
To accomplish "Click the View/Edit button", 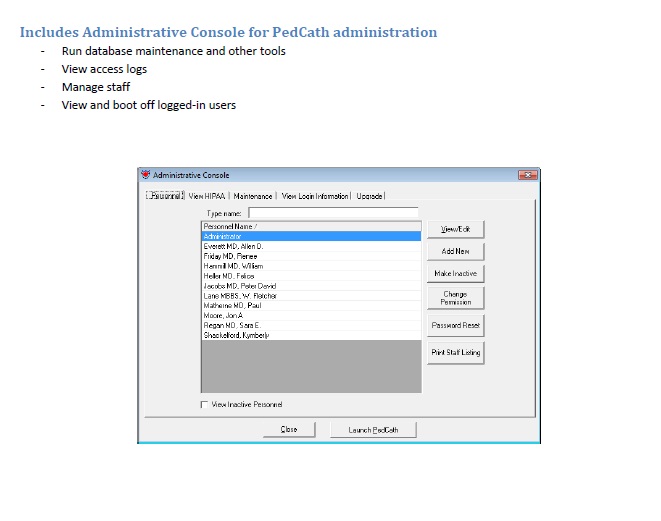I will coord(456,229).
